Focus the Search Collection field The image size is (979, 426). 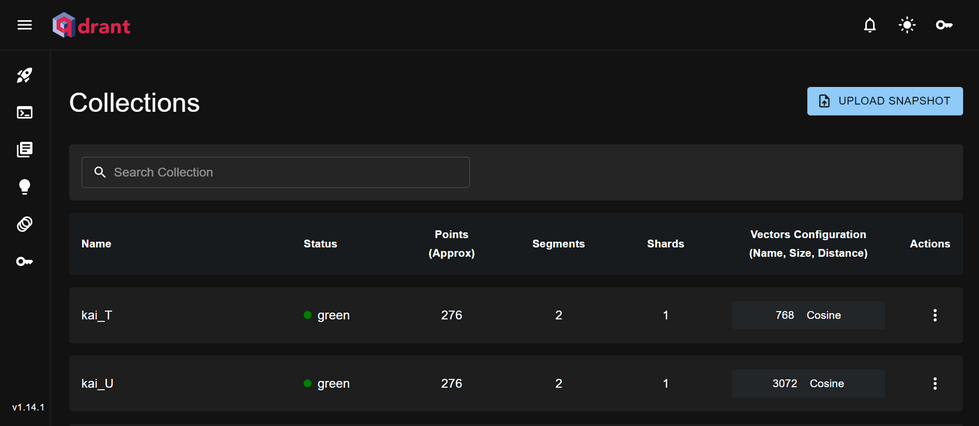275,172
